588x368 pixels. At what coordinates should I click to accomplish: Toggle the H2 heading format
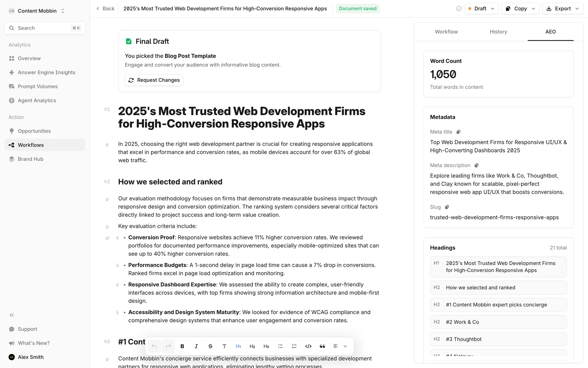pos(252,346)
